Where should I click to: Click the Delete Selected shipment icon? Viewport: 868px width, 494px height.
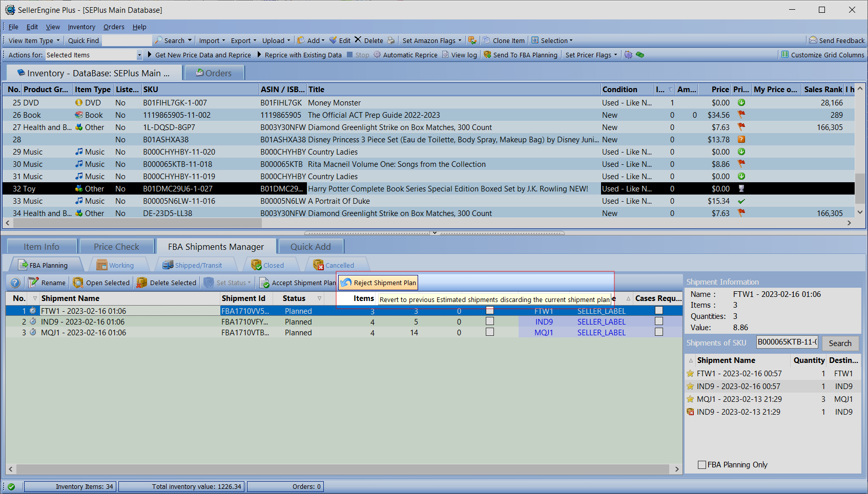tap(142, 283)
